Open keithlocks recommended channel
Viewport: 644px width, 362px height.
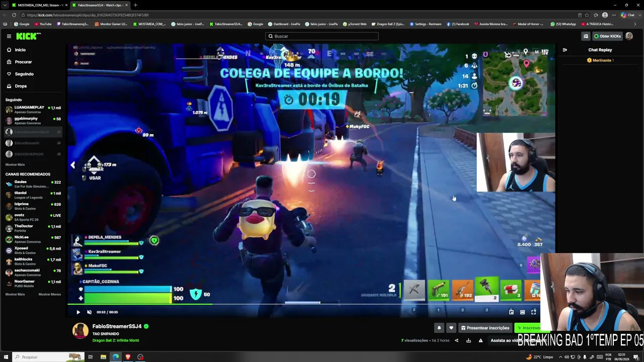[x=33, y=261]
